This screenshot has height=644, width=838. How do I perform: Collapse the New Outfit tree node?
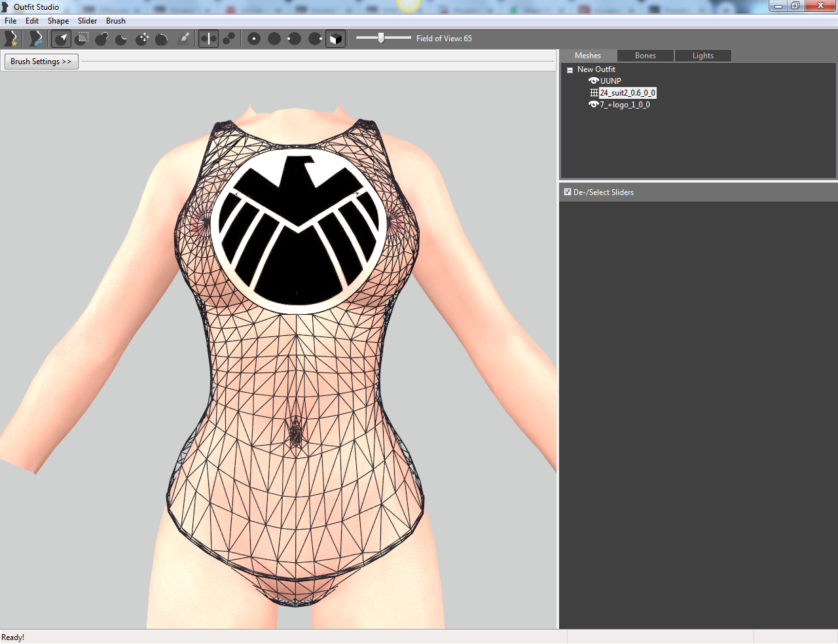[x=570, y=70]
